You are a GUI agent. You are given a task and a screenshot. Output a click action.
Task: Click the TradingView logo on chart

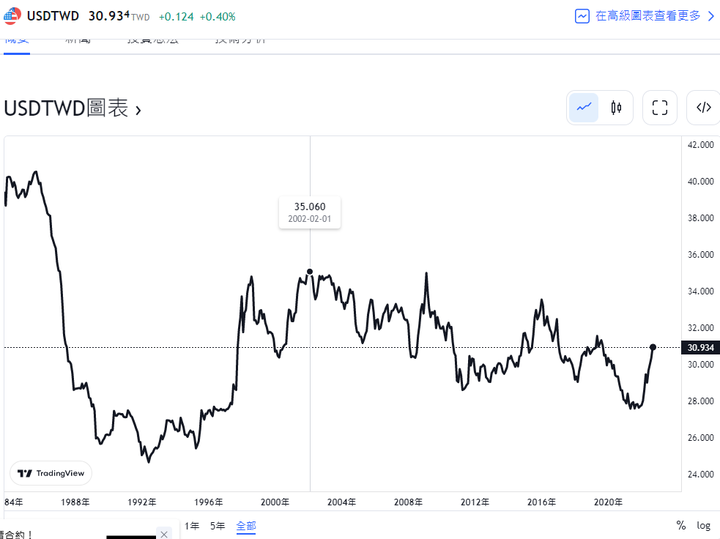coord(52,473)
